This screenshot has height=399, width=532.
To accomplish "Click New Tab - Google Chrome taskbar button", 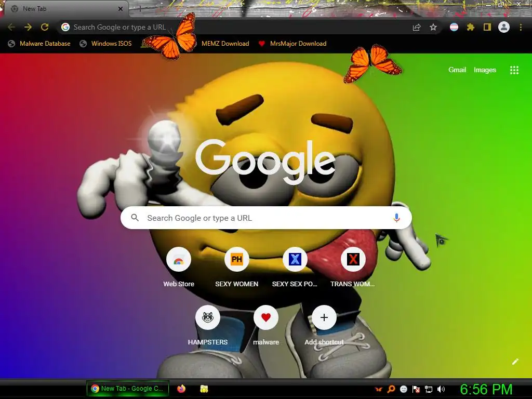I will (128, 389).
